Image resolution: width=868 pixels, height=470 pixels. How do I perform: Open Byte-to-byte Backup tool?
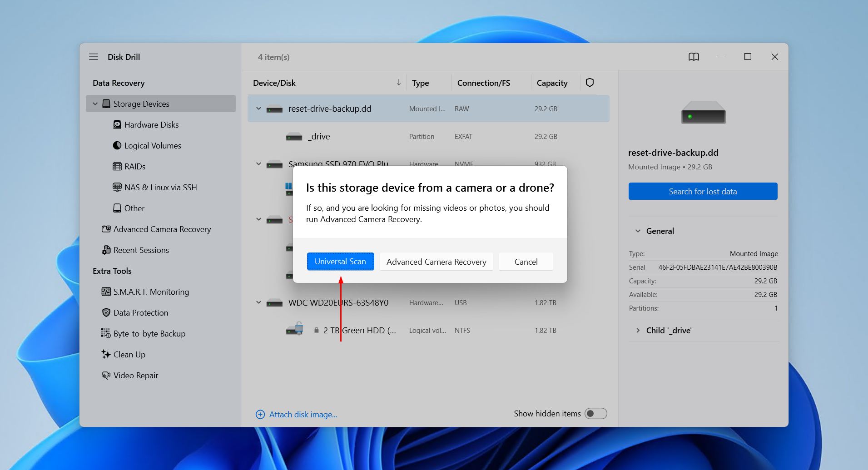click(x=149, y=333)
